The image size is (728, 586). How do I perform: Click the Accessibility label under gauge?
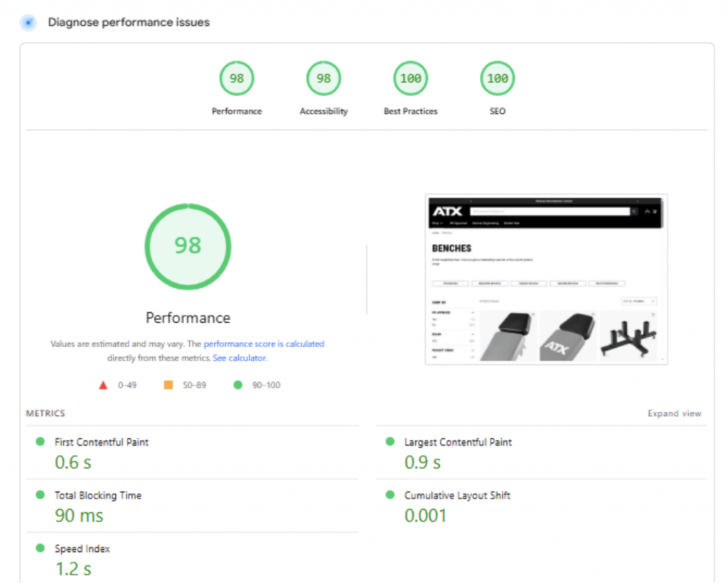[323, 111]
